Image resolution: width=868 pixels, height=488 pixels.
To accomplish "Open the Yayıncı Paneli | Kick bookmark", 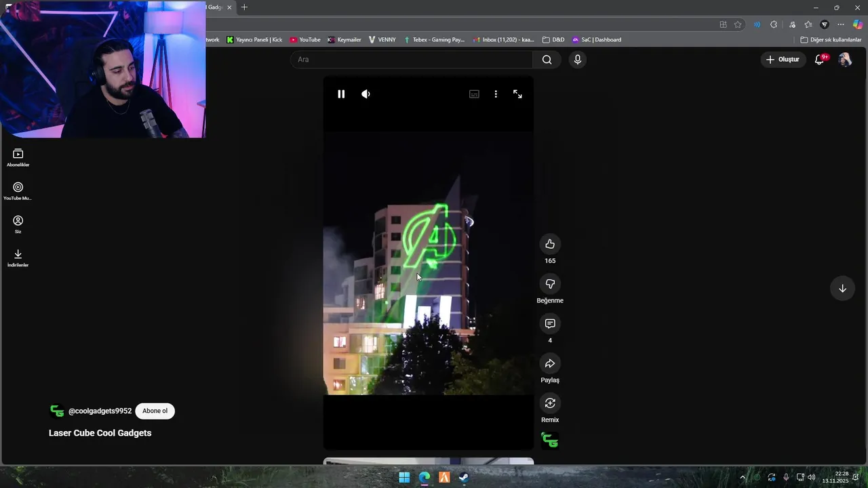I will [x=254, y=39].
